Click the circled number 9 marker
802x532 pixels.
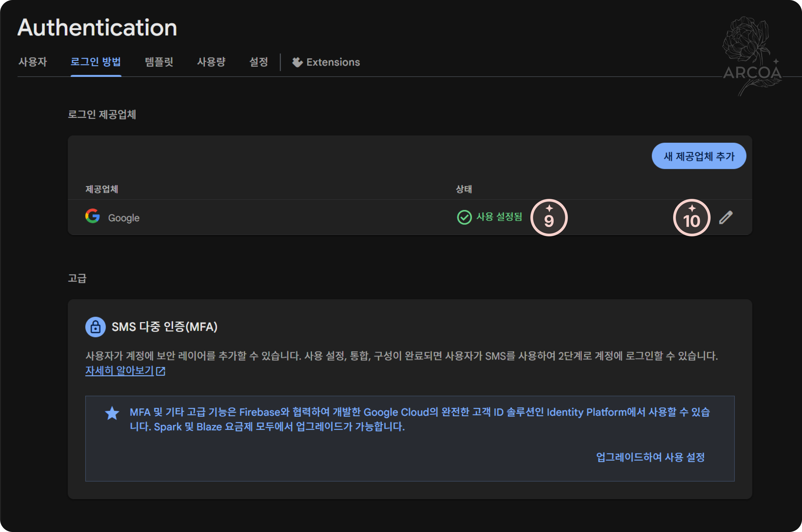pos(549,218)
